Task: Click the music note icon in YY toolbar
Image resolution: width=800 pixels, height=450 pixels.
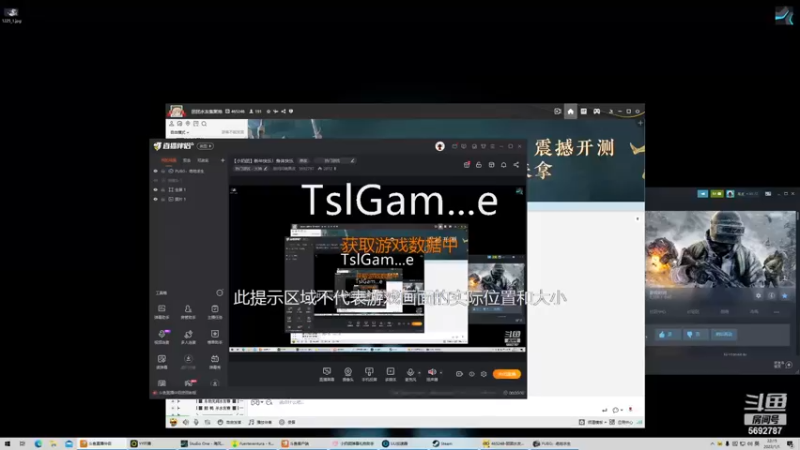Action: [251, 422]
